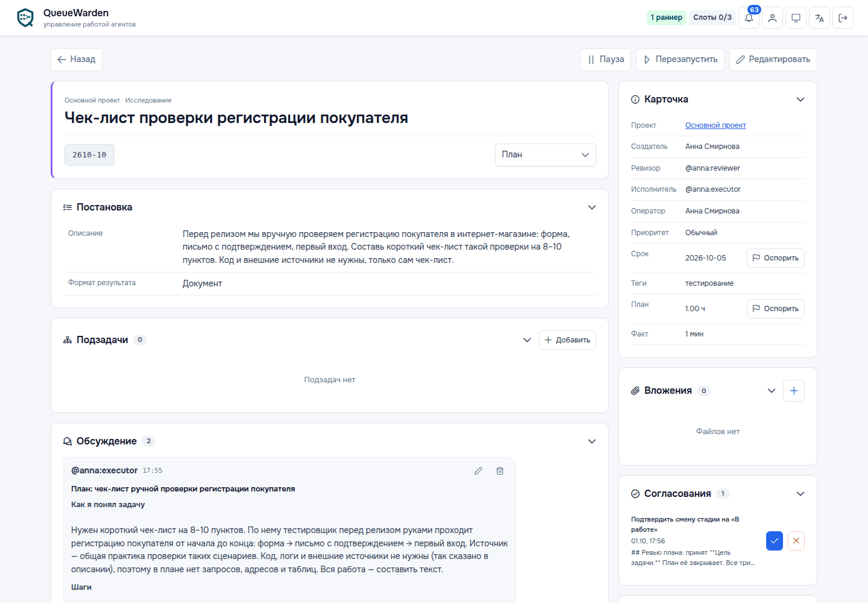Reject the stage change with cross
868x603 pixels.
(x=796, y=541)
